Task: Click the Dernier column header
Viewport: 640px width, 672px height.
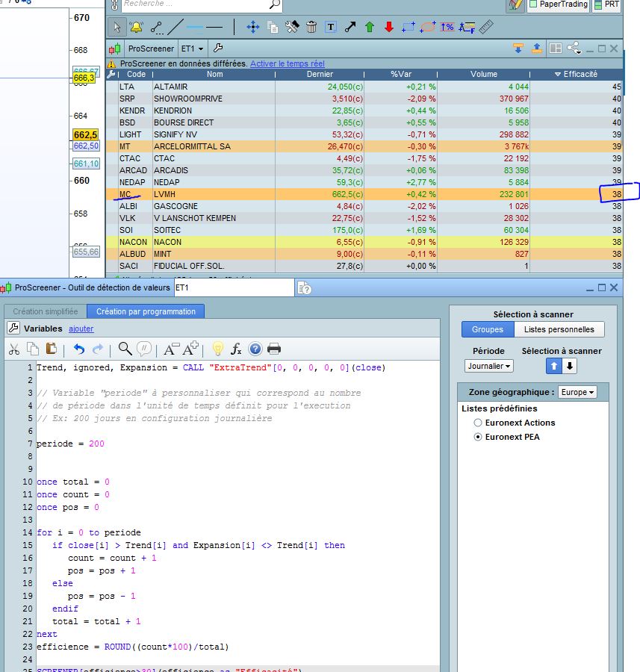Action: 320,74
